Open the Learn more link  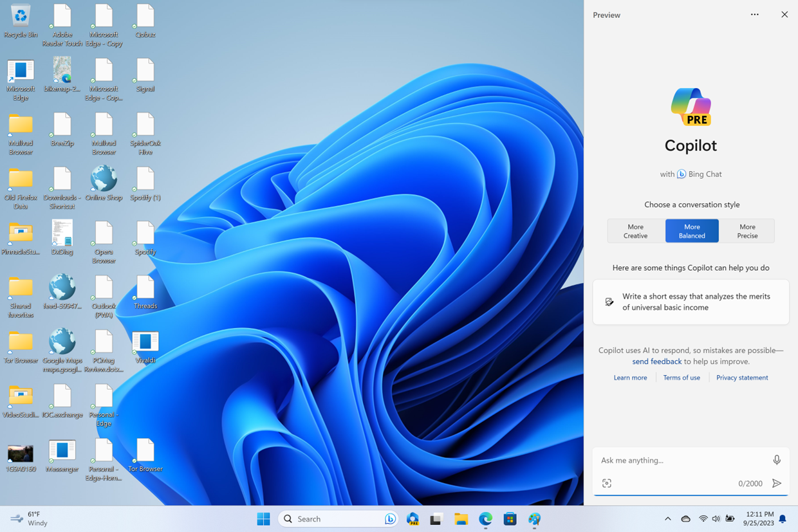[630, 378]
